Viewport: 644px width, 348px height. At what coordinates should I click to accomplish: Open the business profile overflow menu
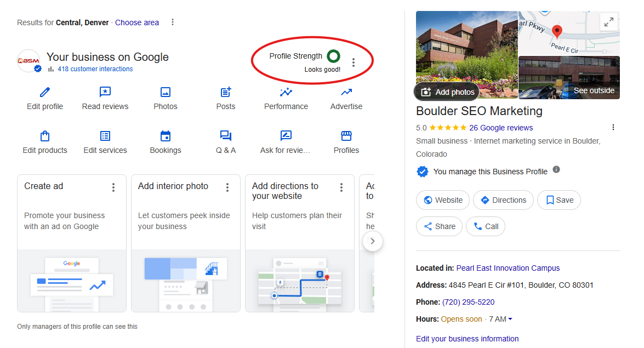click(x=613, y=127)
